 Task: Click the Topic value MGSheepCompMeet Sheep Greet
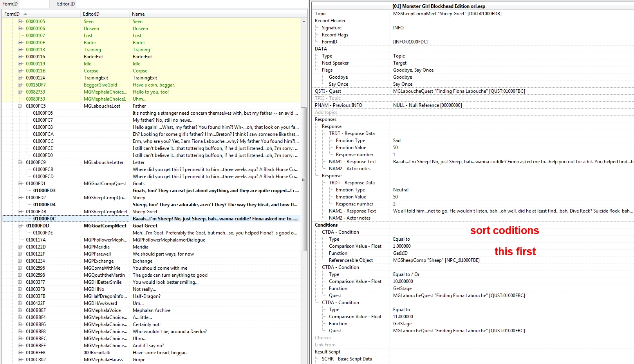[x=447, y=14]
